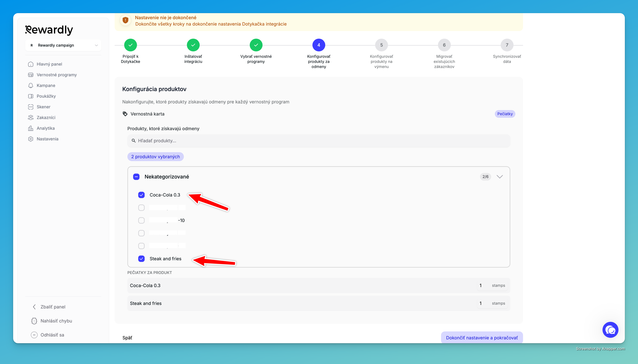This screenshot has height=364, width=638.
Task: Open the Rewardly campaign selector dropdown
Action: 63,45
